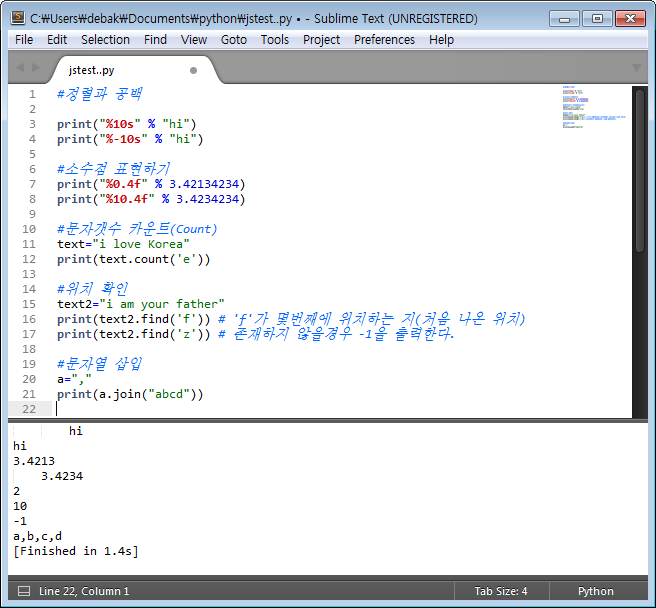The image size is (656, 608).
Task: Maximize the Sublime Text window
Action: coord(597,19)
